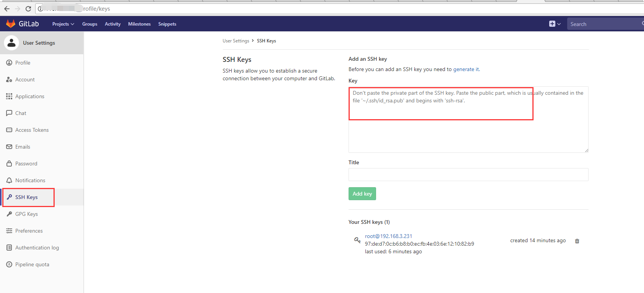Click the browser back arrow

coord(7,8)
